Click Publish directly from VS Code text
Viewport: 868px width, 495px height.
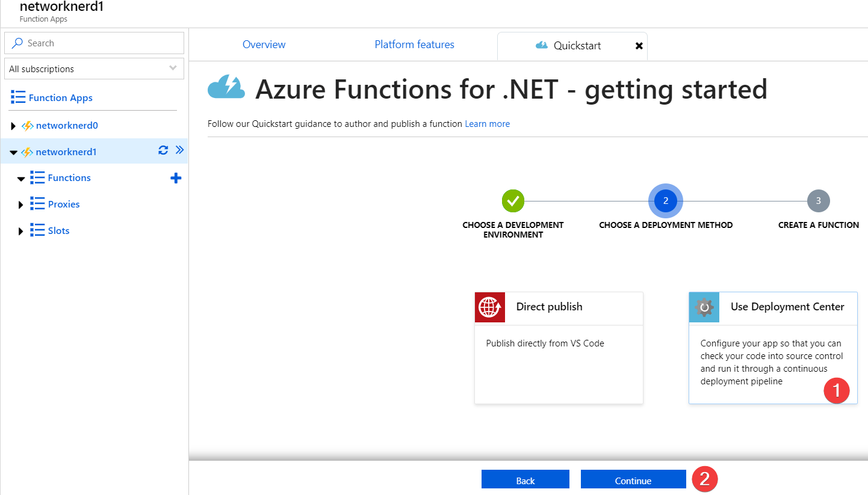coord(545,343)
